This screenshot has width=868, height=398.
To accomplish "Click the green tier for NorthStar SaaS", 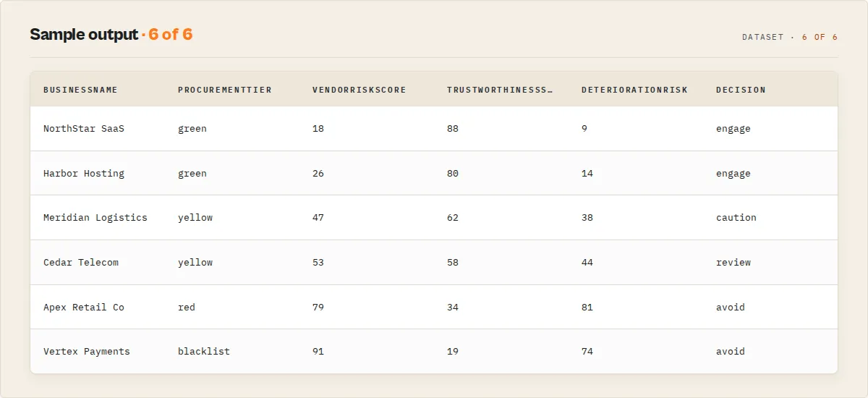I will (192, 129).
